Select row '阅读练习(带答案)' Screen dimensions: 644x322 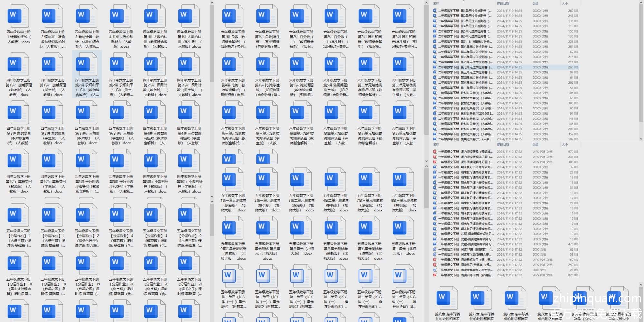tap(506, 265)
